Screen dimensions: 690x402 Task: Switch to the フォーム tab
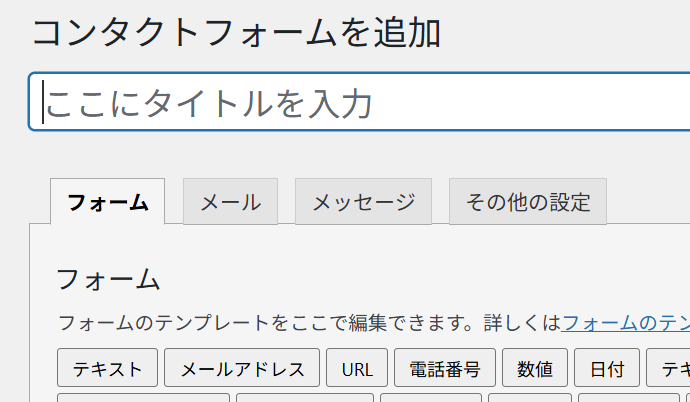pyautogui.click(x=108, y=202)
